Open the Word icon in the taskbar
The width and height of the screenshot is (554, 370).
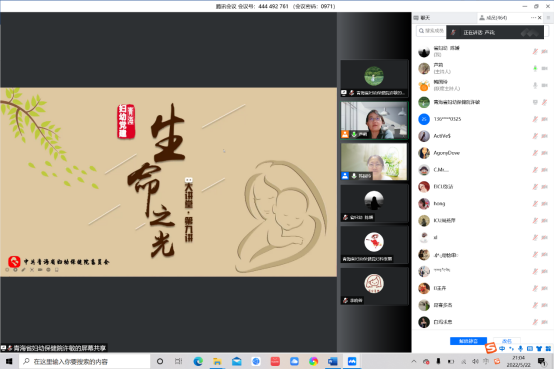click(x=332, y=361)
